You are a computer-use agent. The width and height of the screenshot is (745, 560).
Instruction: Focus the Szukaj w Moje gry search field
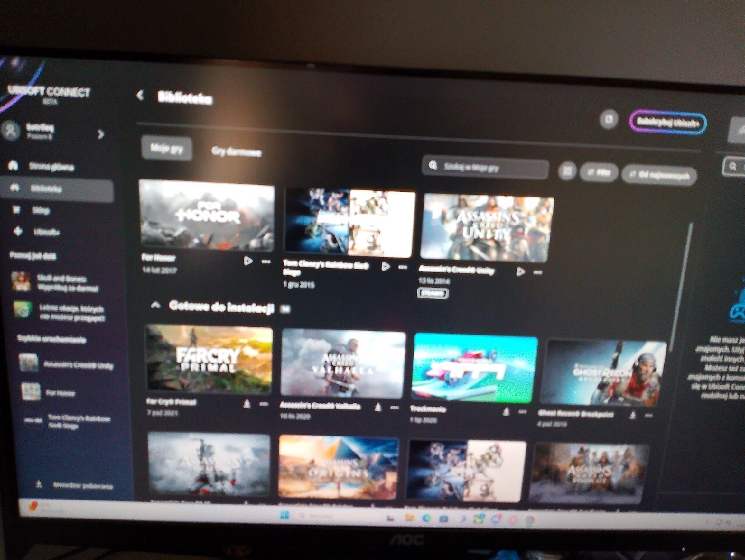[485, 167]
